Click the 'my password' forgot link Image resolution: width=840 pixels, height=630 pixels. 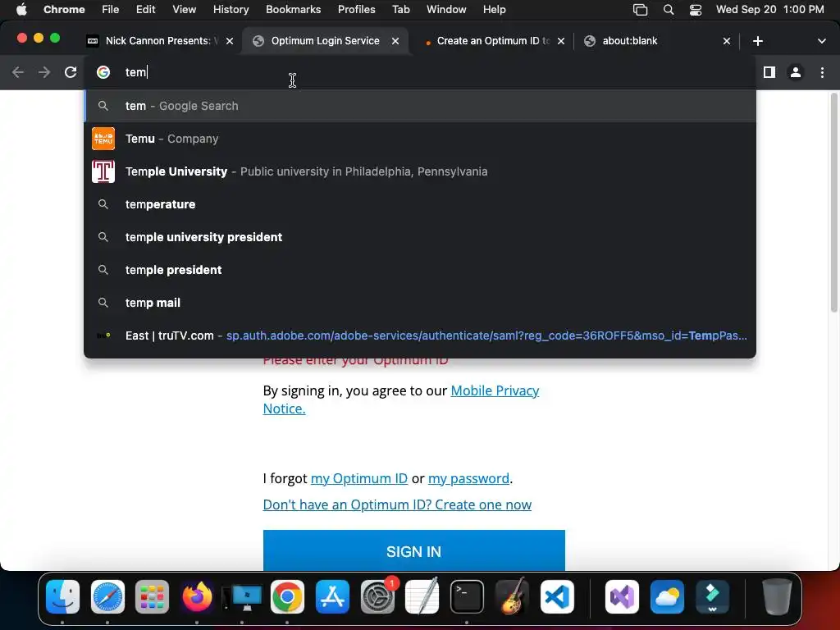tap(468, 478)
